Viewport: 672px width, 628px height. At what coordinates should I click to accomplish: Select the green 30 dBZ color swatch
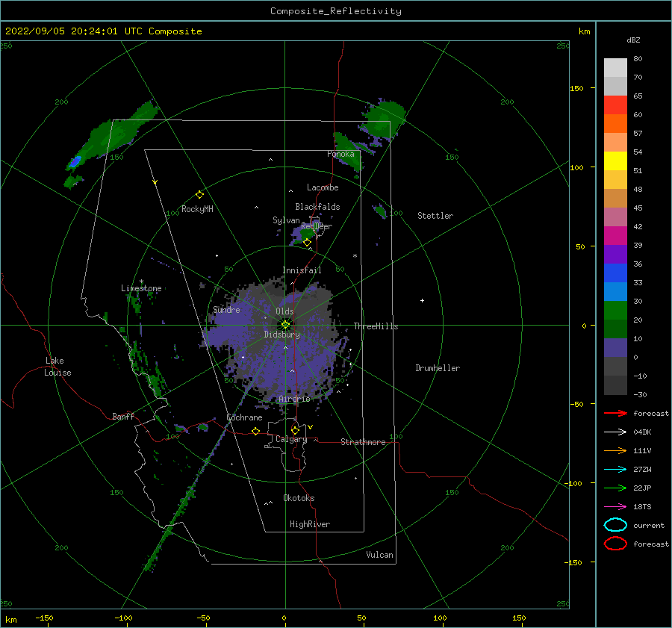click(x=615, y=310)
